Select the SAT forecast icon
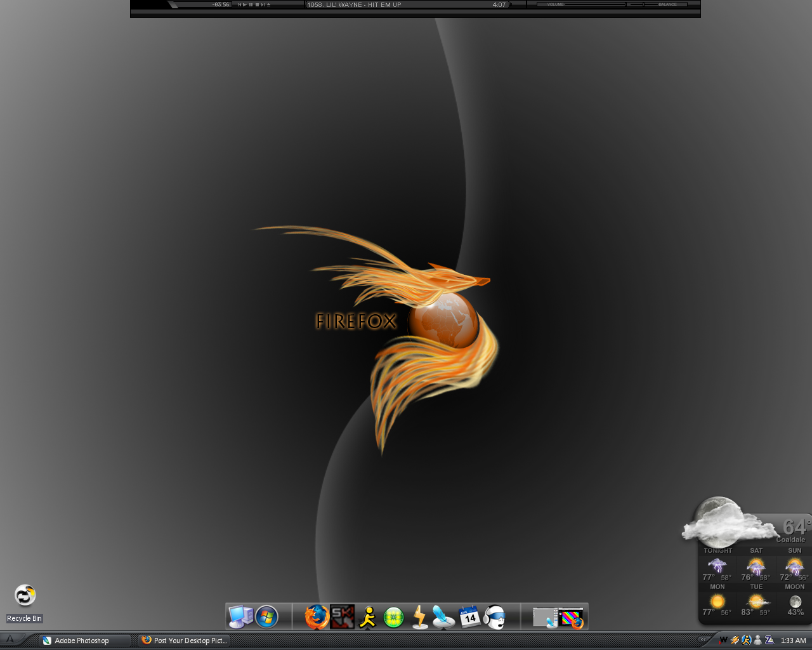 (756, 565)
